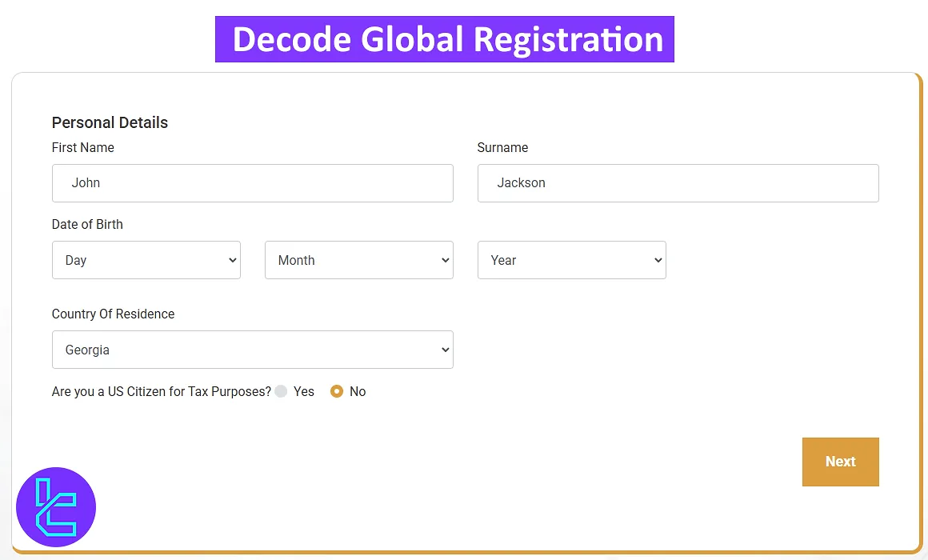Image resolution: width=928 pixels, height=560 pixels.
Task: Open the Day dropdown chevron
Action: tap(231, 260)
